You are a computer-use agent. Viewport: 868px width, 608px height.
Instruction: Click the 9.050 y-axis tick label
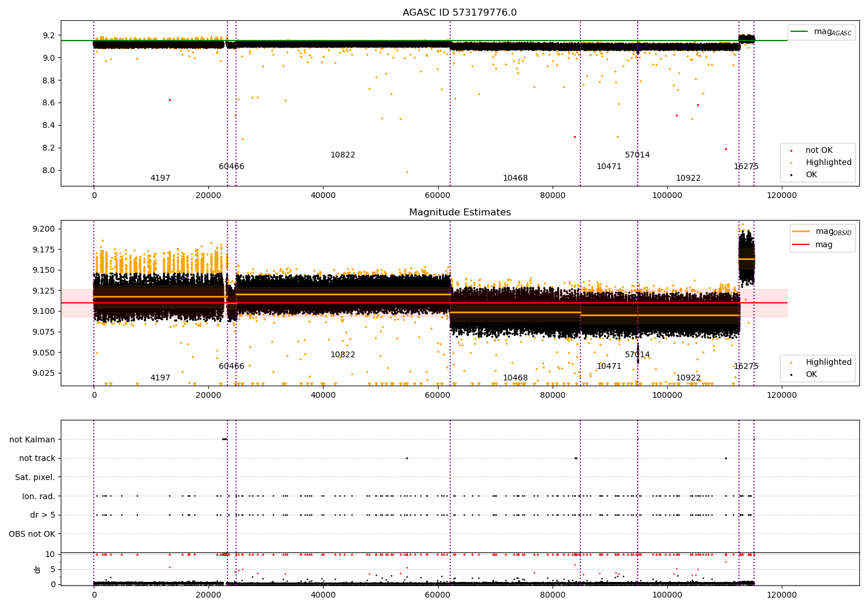click(43, 353)
